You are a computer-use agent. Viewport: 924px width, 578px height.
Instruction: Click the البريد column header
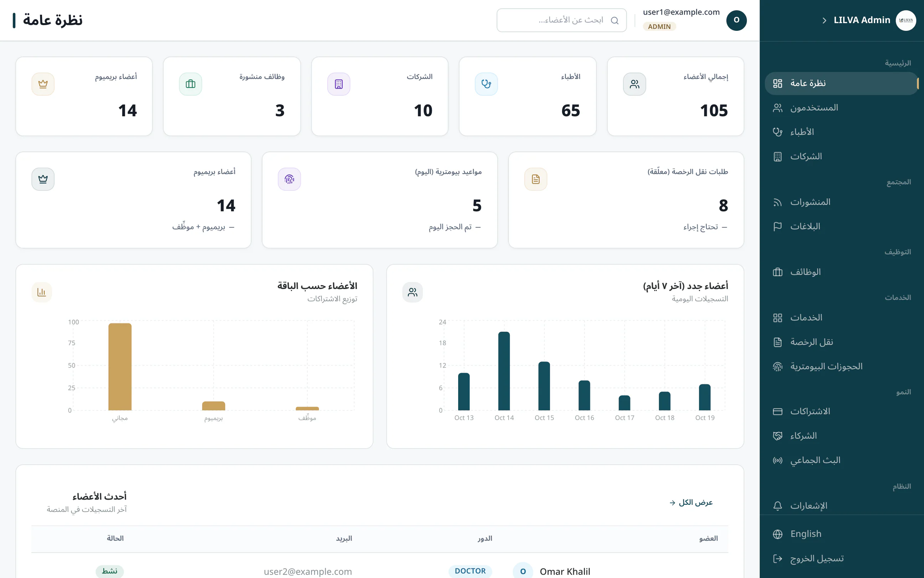point(344,538)
